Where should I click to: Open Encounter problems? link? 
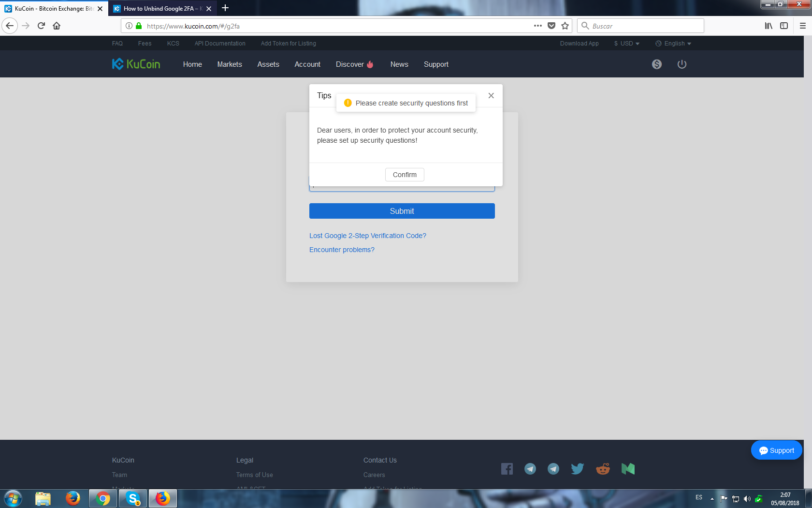coord(342,250)
